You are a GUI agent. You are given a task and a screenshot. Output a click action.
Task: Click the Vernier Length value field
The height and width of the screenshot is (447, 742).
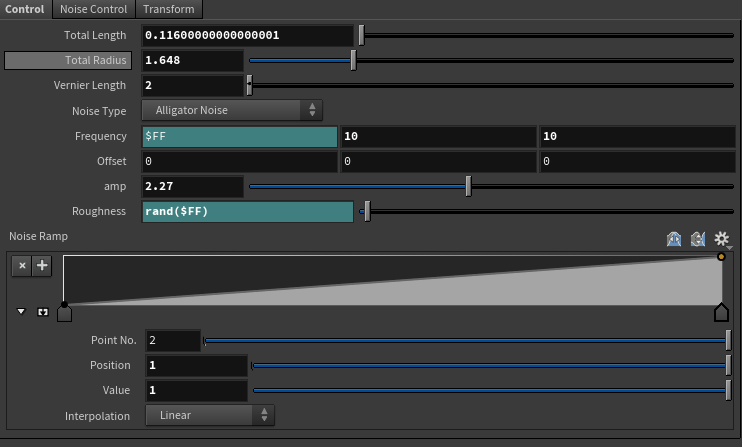(193, 86)
